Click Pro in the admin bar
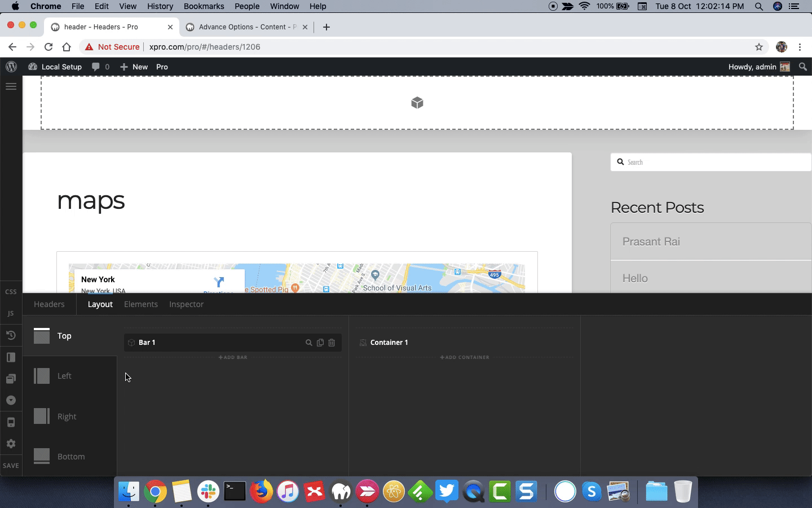Screen dimensions: 812x508 coord(162,67)
